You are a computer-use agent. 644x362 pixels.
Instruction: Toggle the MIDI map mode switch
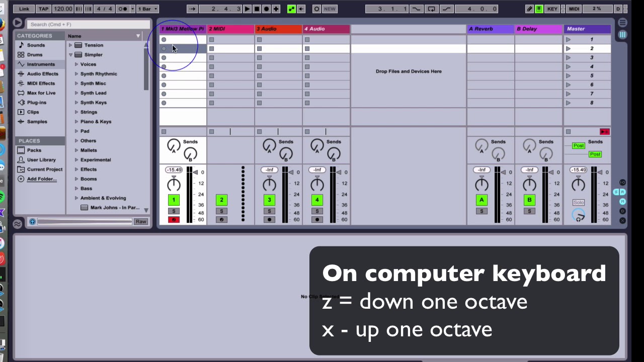[574, 9]
